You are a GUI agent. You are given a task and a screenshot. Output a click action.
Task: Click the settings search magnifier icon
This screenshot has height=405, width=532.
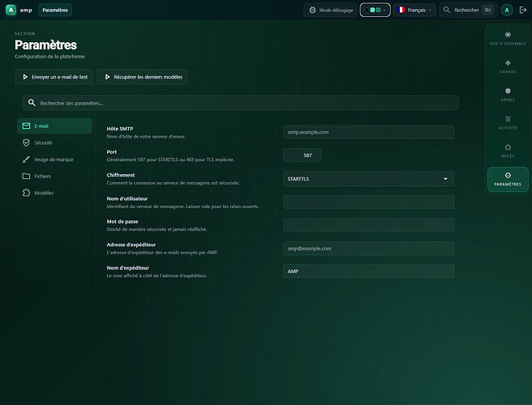[x=32, y=103]
